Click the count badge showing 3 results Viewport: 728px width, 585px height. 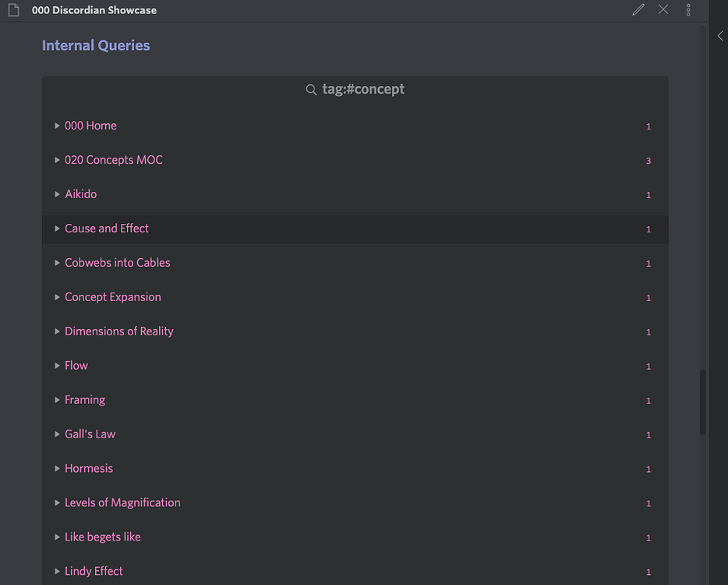[648, 161]
